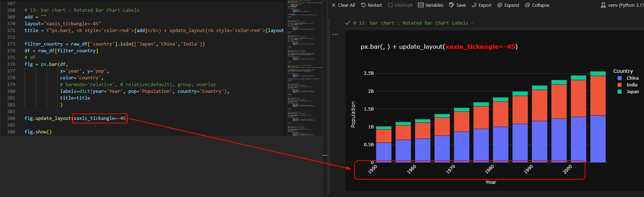The image size is (644, 197).
Task: Click the 1B y-axis tick label
Action: click(x=371, y=127)
